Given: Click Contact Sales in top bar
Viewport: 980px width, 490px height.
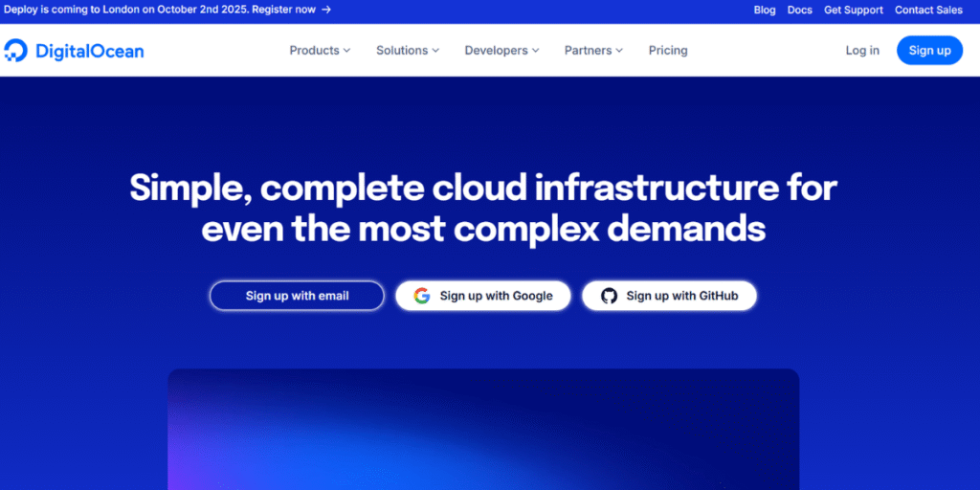Looking at the screenshot, I should point(928,10).
